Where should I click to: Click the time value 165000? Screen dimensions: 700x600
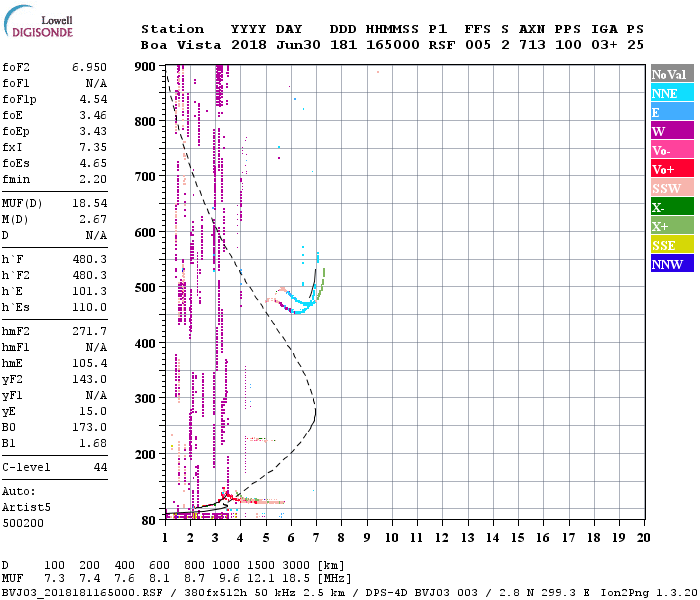tap(393, 45)
